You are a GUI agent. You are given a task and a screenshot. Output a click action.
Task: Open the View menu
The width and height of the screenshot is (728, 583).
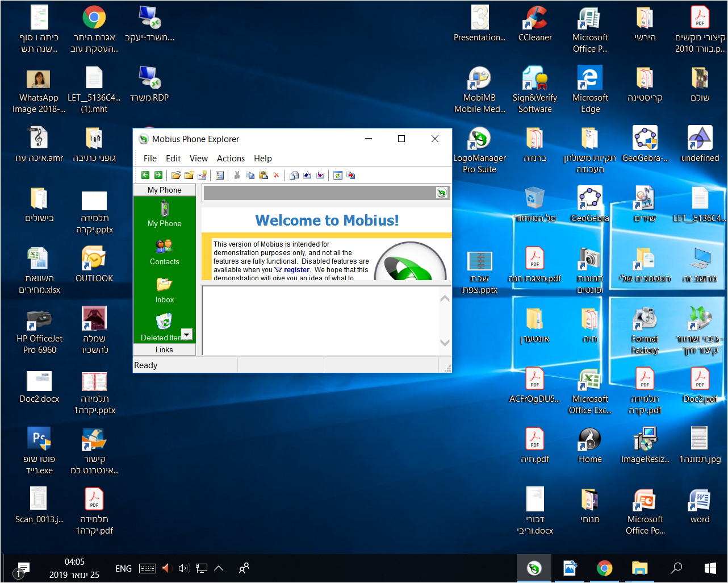[x=198, y=159]
